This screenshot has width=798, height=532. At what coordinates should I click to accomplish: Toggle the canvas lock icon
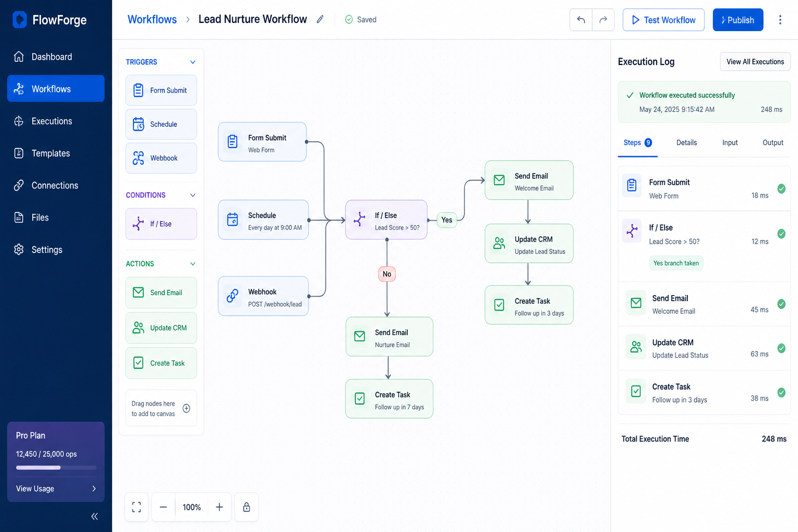coord(247,507)
